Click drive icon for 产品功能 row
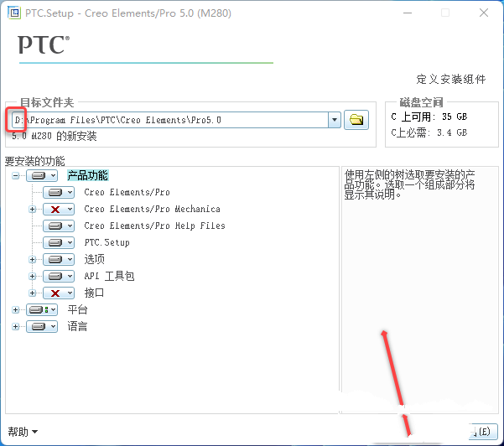This screenshot has height=446, width=504. click(39, 175)
